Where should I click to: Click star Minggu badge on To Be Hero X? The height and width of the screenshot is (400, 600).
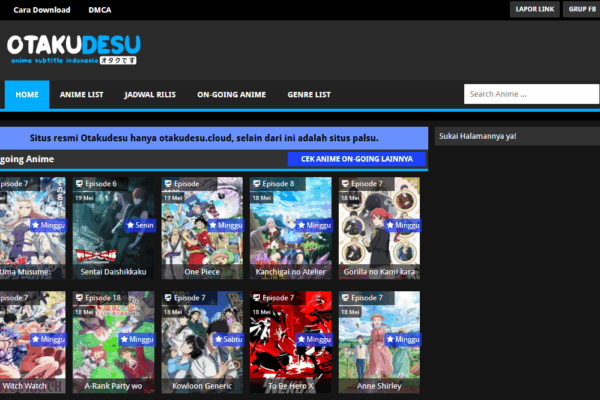point(314,339)
